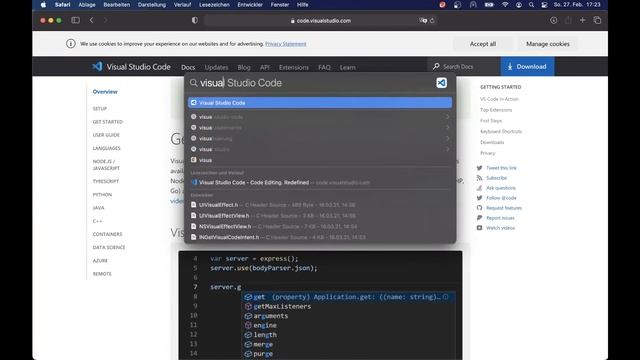Click the GitHub icon beside Request features
Screen dimensions: 640x360
click(x=479, y=208)
